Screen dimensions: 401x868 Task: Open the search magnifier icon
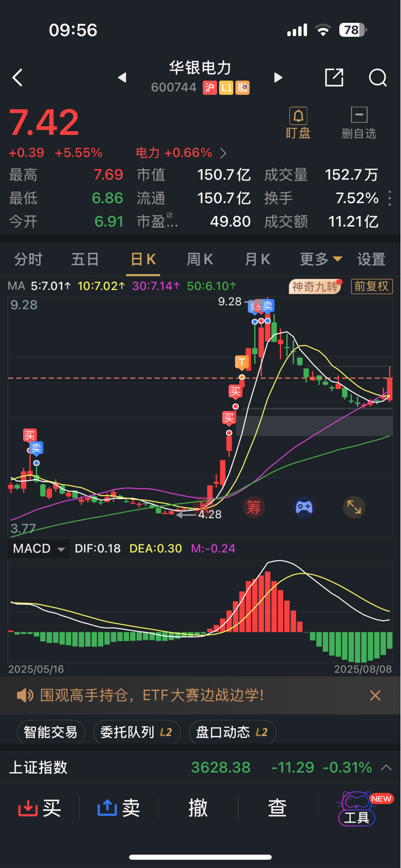pyautogui.click(x=378, y=78)
